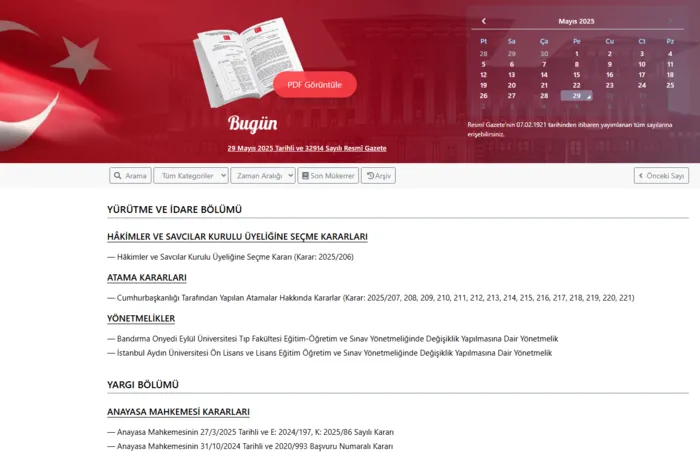The image size is (700, 460).
Task: Select day 1 in May calendar
Action: 577,54
